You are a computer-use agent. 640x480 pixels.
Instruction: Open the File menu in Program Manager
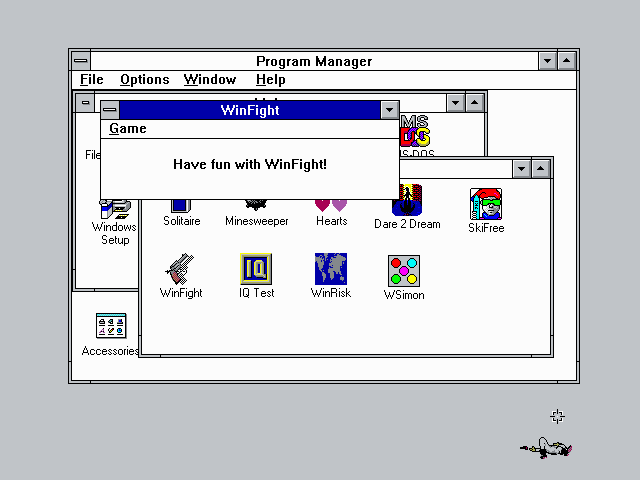tap(92, 80)
